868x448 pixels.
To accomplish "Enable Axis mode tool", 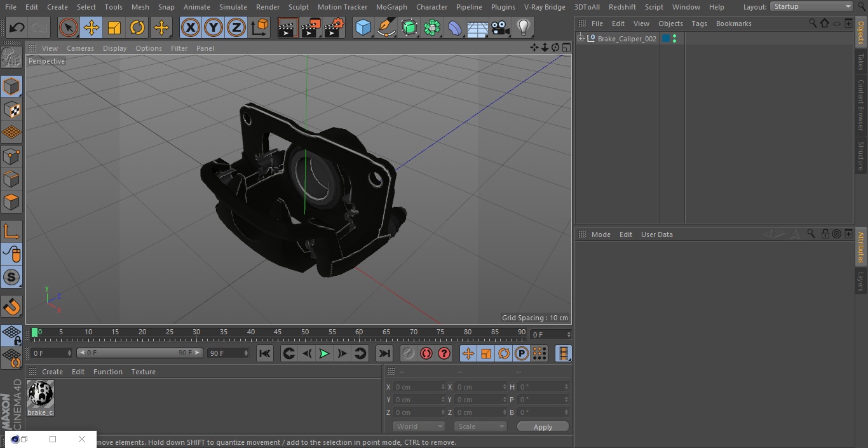I will pos(11,231).
